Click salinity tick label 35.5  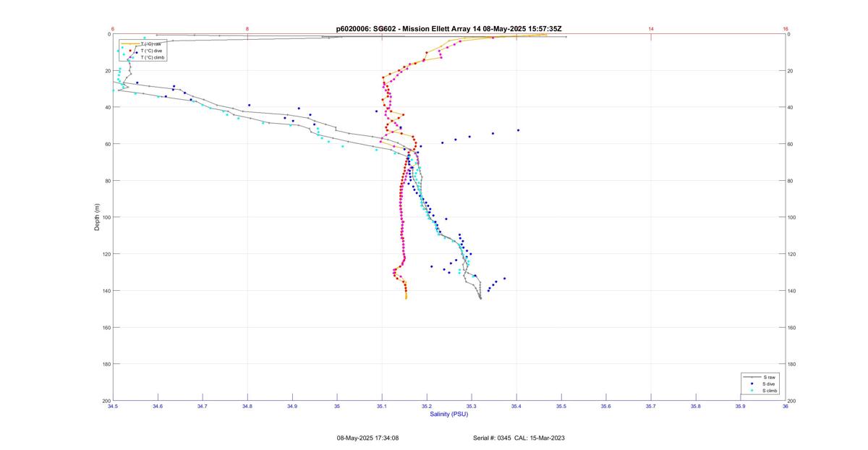(x=561, y=407)
